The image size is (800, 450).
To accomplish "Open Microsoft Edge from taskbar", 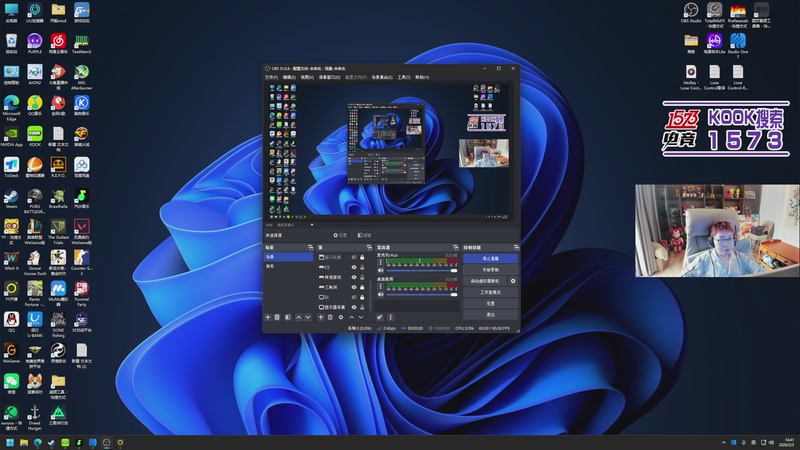I will (x=38, y=442).
